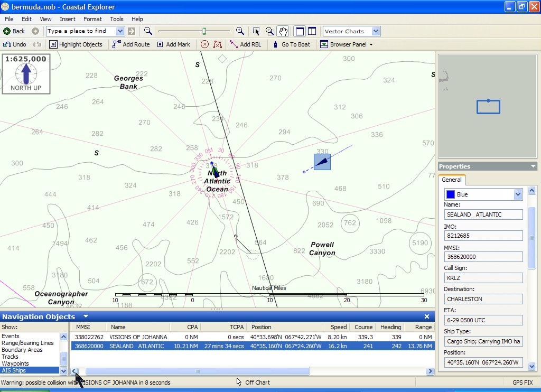
Task: Switch to split chart panel layout
Action: click(312, 31)
